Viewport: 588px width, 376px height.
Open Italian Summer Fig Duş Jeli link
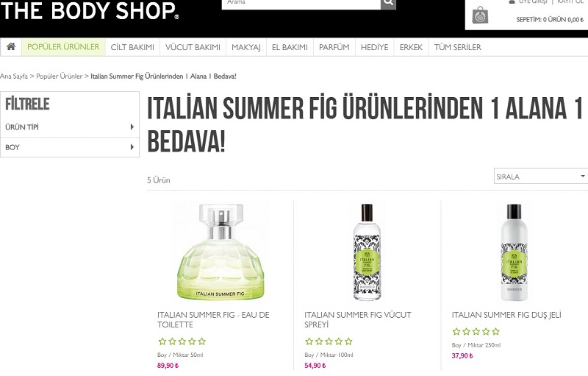coord(506,315)
